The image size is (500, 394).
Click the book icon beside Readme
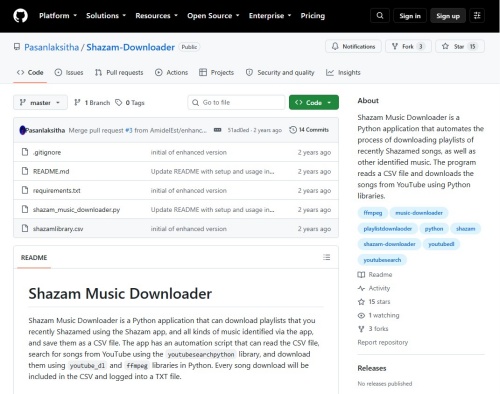(x=361, y=274)
